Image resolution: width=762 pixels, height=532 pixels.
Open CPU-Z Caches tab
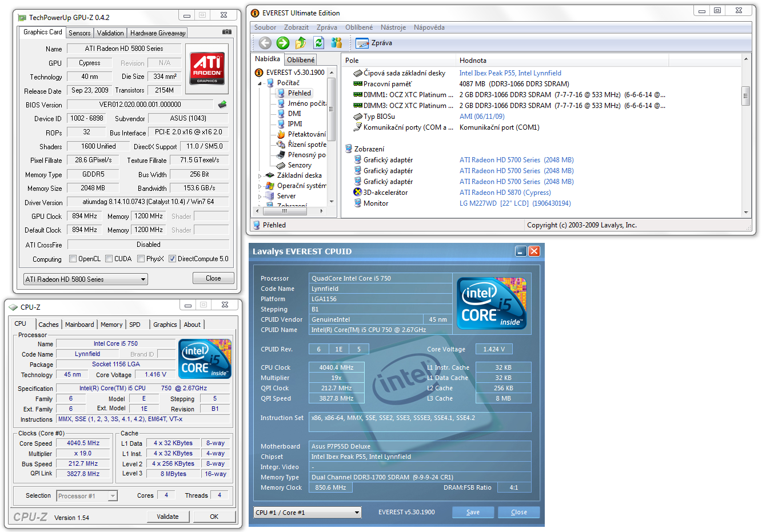click(x=49, y=325)
